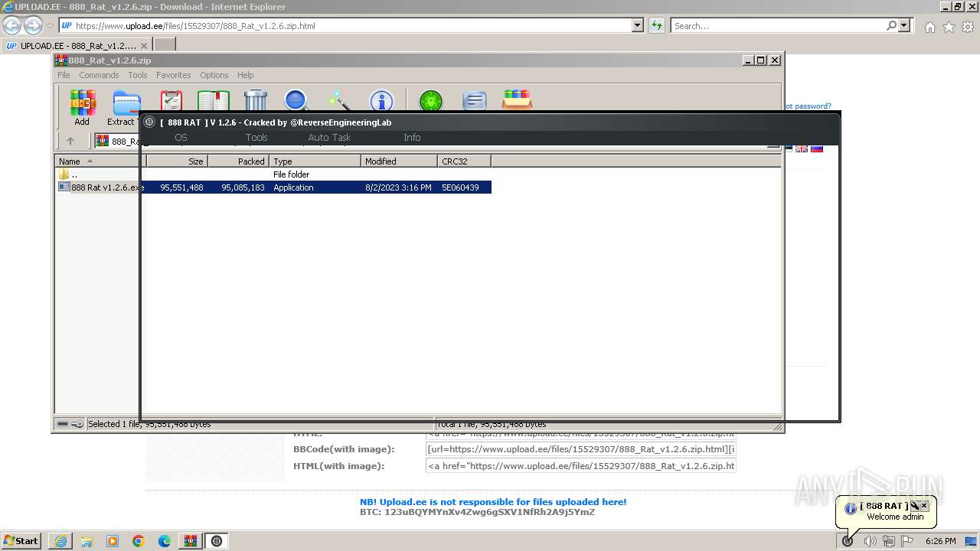
Task: Select the UPLOAD.EE browser tab
Action: (x=77, y=46)
